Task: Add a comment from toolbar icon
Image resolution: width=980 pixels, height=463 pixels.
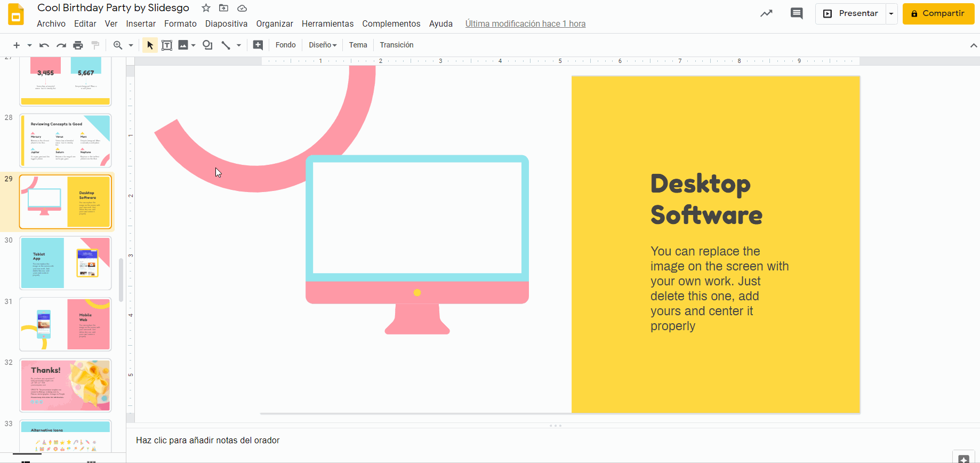Action: click(258, 45)
